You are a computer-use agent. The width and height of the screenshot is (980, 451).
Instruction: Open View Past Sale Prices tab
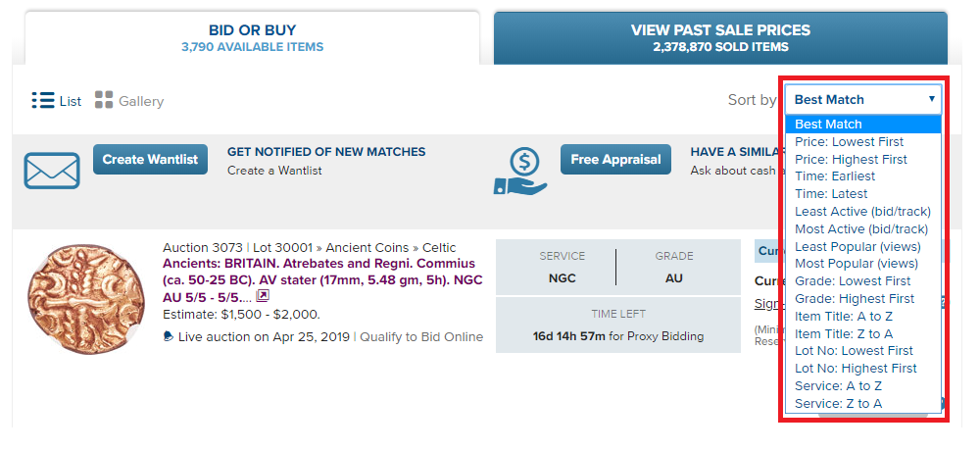coord(720,37)
